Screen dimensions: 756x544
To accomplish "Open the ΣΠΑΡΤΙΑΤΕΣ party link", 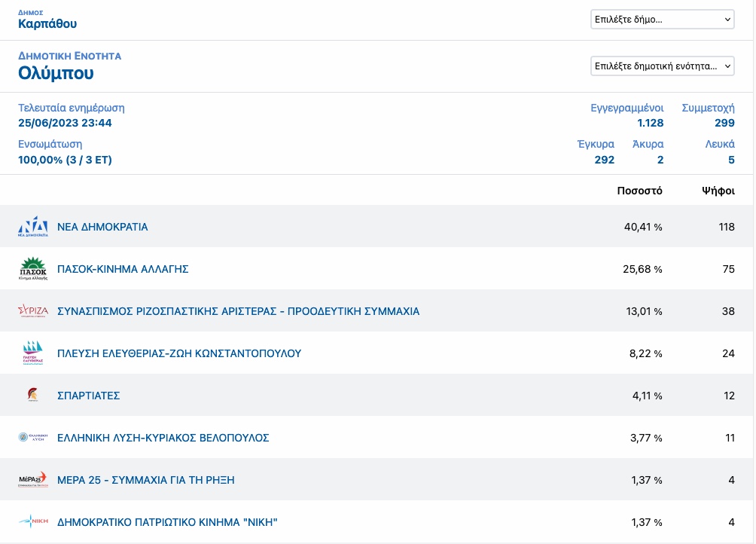I will coord(89,396).
